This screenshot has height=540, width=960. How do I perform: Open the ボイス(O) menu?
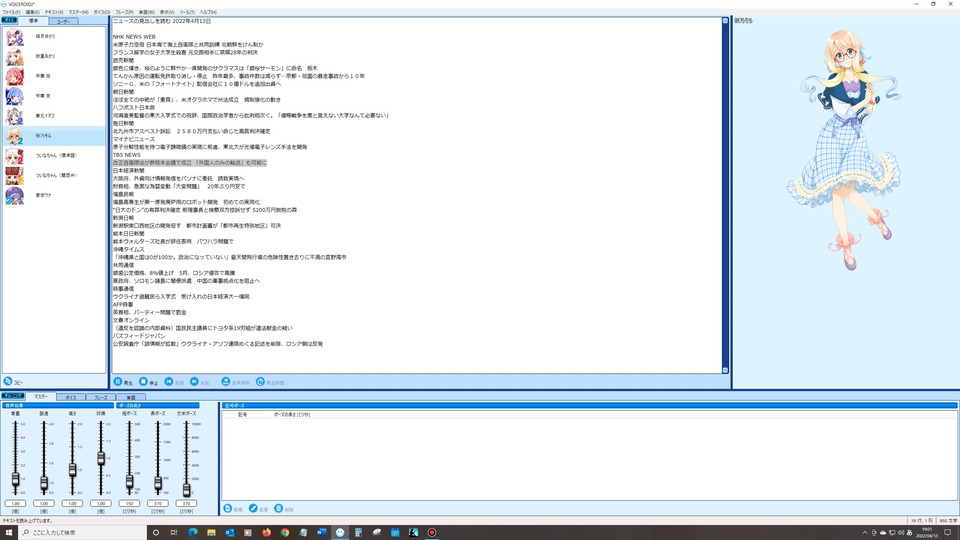(102, 12)
